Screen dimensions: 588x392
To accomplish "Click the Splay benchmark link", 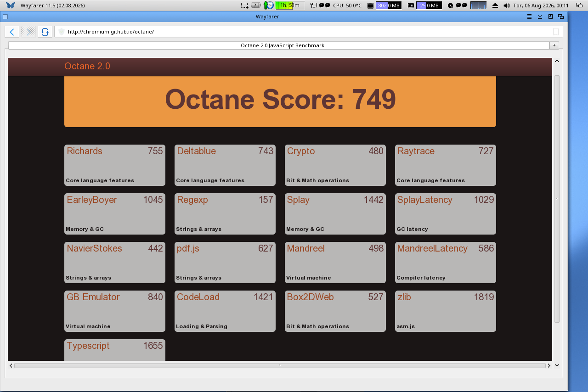I will click(298, 200).
